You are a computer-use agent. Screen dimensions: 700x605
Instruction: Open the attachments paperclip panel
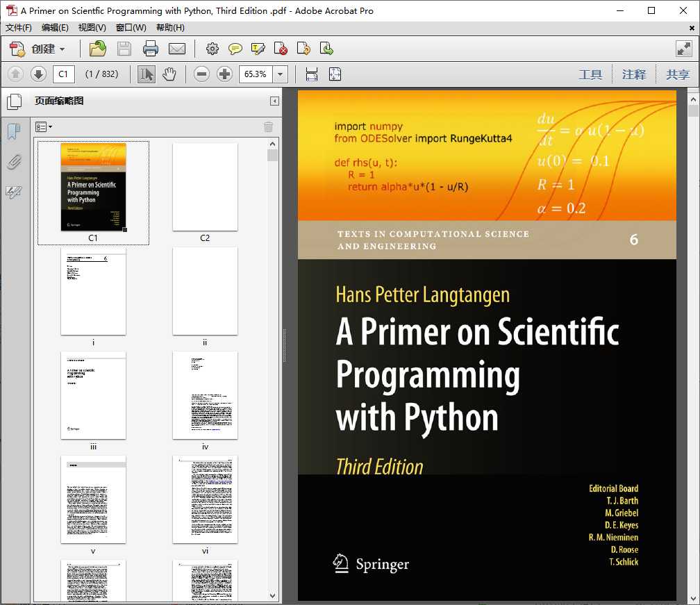coord(15,162)
